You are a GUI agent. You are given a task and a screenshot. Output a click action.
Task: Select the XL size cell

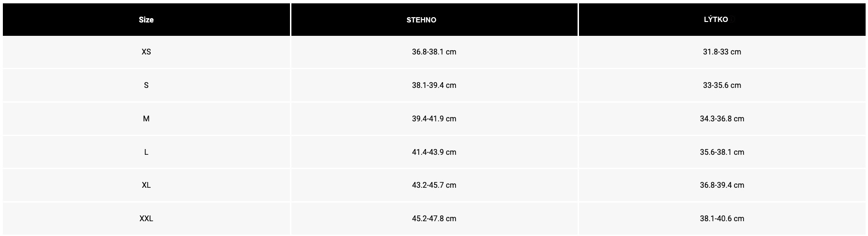pyautogui.click(x=146, y=185)
